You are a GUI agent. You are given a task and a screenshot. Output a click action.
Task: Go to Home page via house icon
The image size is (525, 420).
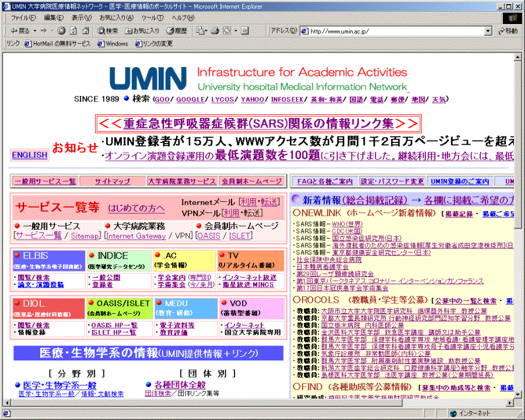(84, 31)
